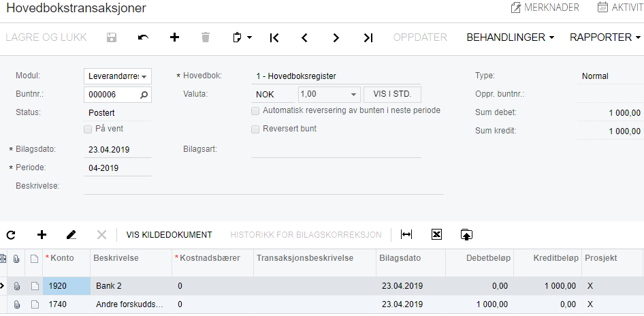Screen dimensions: 644x316
Task: Enable Automatisk reversering av bunten checkbox
Action: pos(255,110)
